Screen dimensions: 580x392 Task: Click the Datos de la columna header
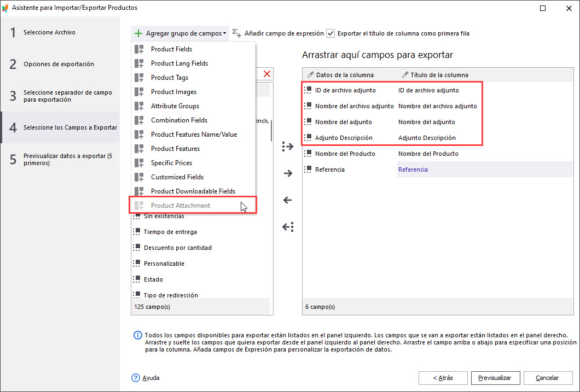pyautogui.click(x=345, y=75)
